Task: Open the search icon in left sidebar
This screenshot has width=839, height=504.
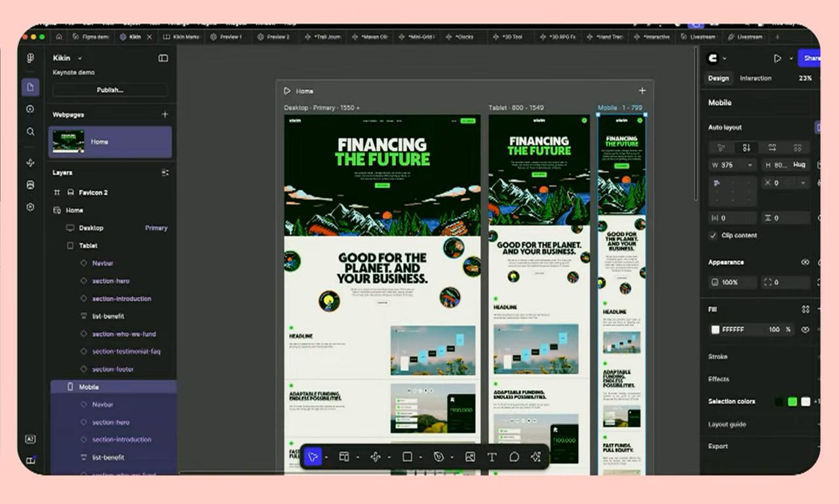Action: pos(30,132)
